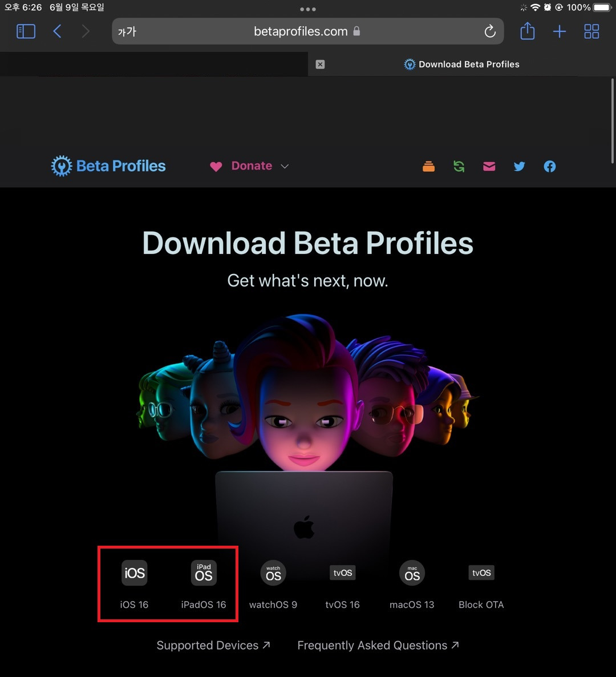Screen dimensions: 616x677
Task: Tap the 오후 6:26 clock
Action: coord(23,7)
